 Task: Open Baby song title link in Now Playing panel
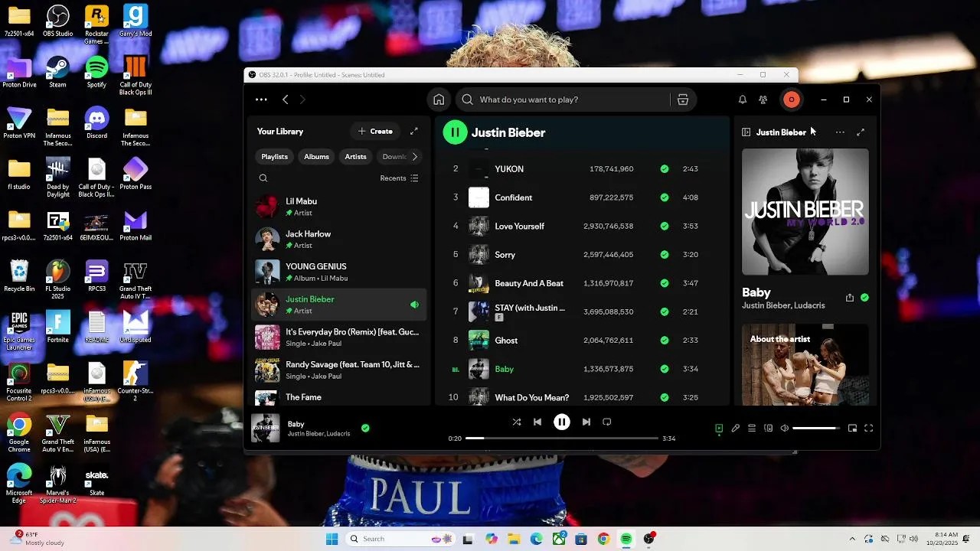(756, 292)
